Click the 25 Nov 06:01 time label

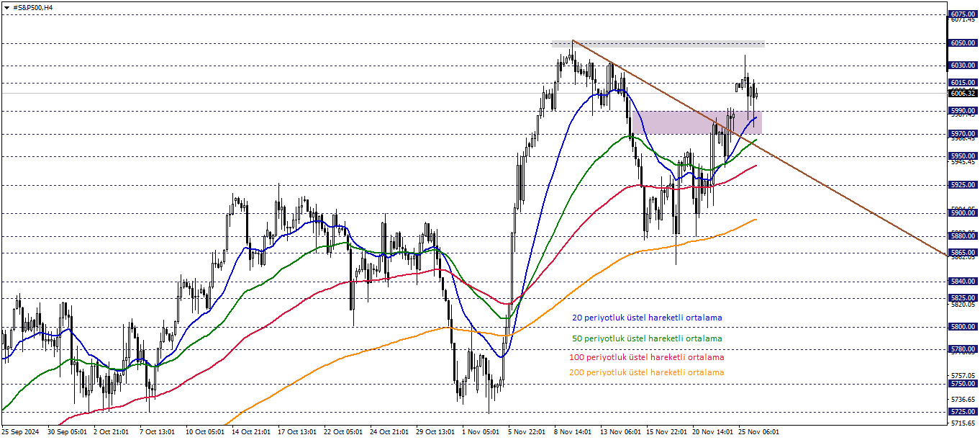(x=760, y=433)
